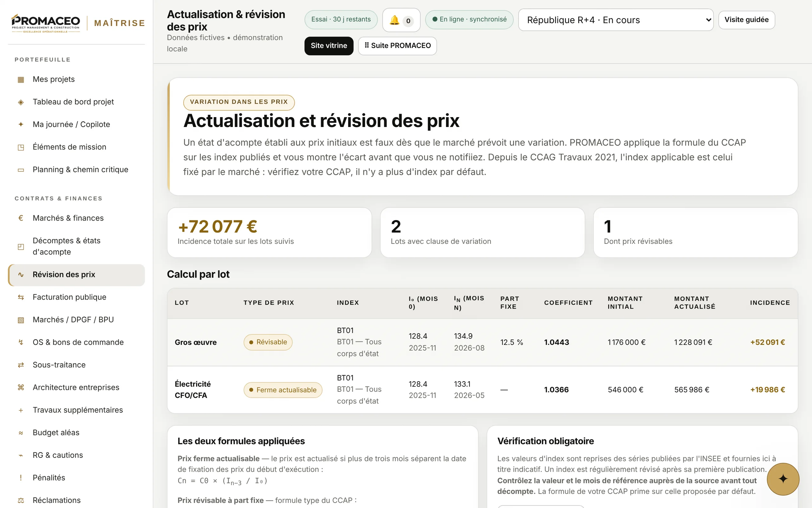
Task: Click the Marchés / DPGF / BPU icon
Action: pos(21,320)
